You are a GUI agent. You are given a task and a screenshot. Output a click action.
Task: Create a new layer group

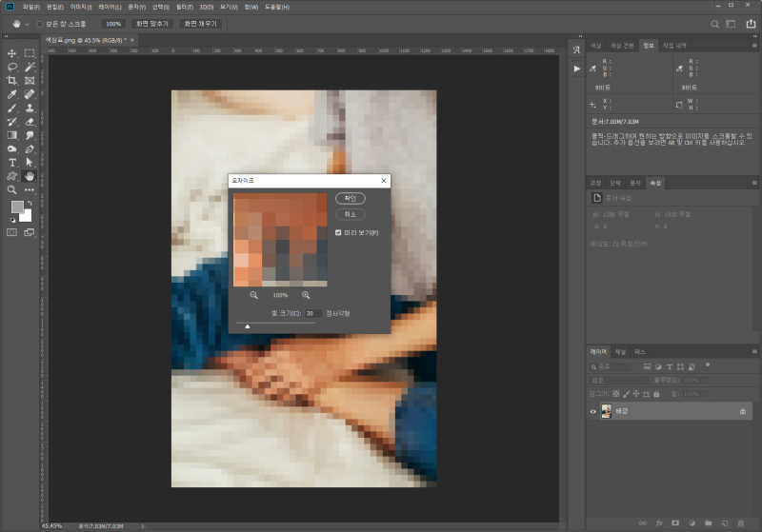(708, 523)
